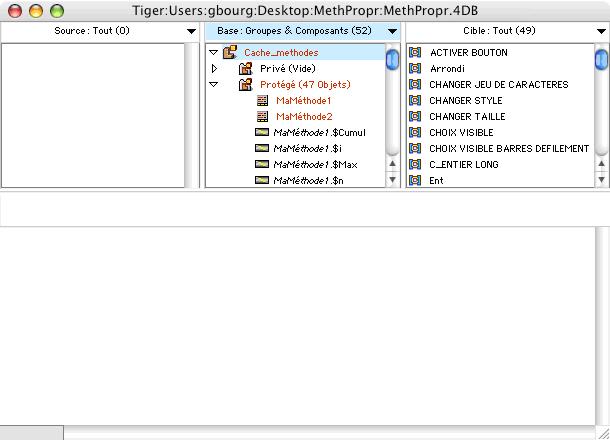Click the Privé (Vide) folder icon
This screenshot has height=440, width=610.
click(x=245, y=69)
